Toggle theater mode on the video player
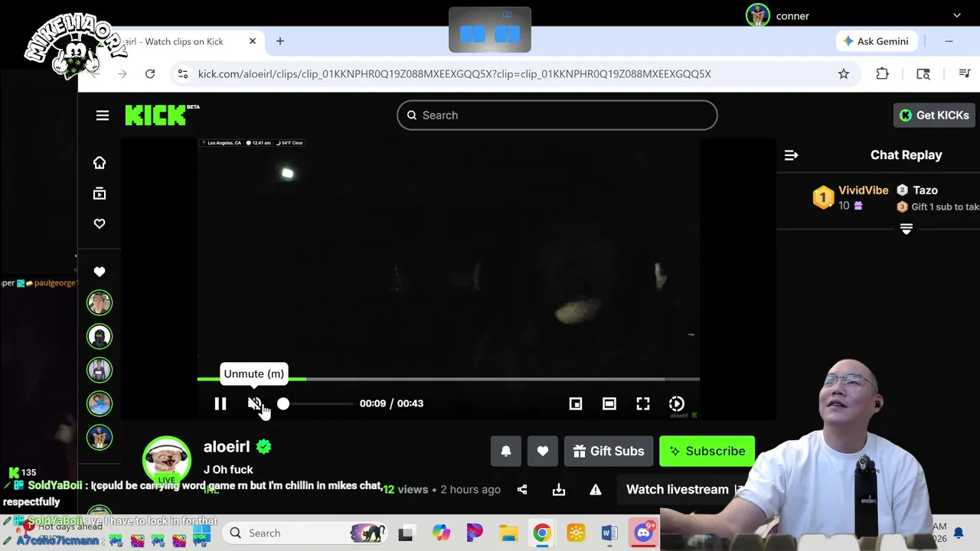This screenshot has width=980, height=551. click(609, 403)
